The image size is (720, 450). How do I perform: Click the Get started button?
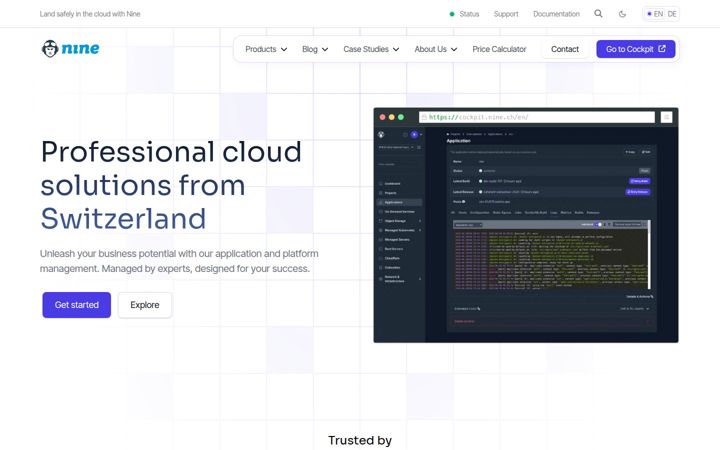[77, 305]
